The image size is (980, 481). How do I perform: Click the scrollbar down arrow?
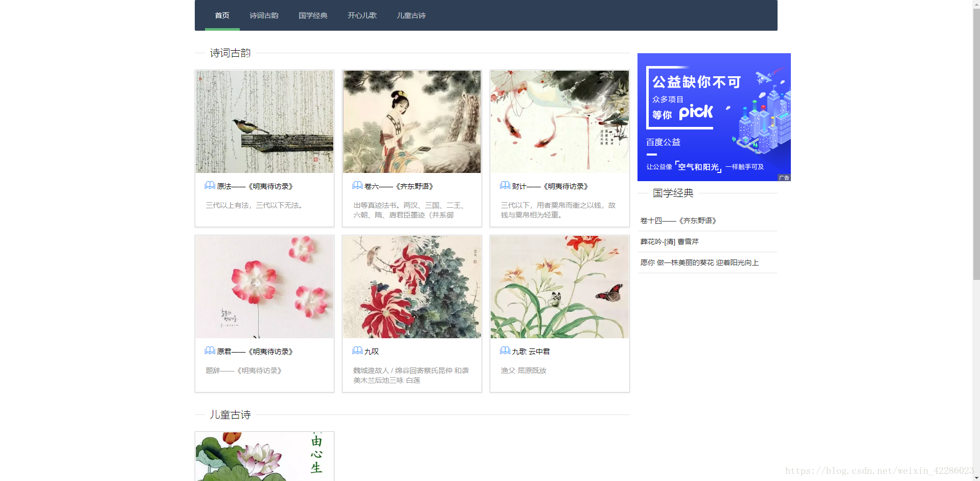976,477
